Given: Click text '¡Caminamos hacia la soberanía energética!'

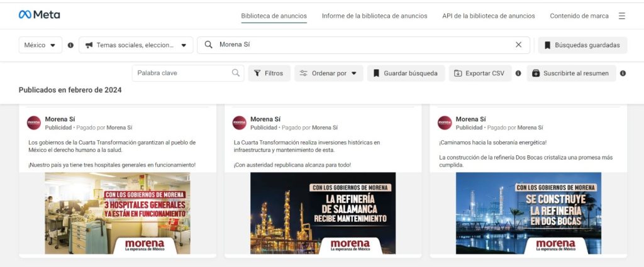Looking at the screenshot, I should click(493, 143).
